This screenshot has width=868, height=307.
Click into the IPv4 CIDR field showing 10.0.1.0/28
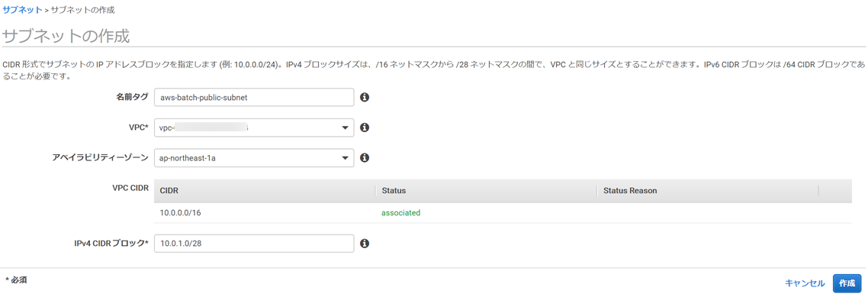point(253,244)
